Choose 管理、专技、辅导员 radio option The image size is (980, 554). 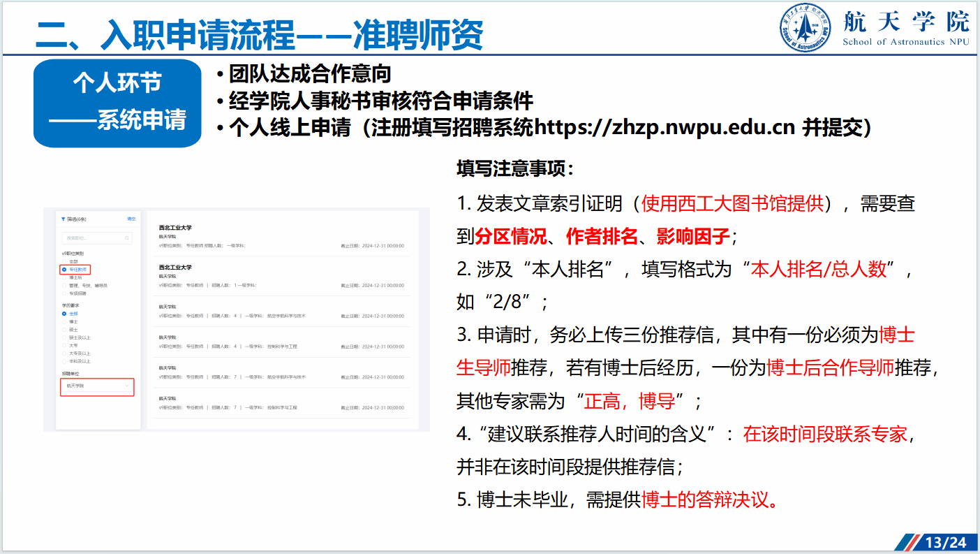click(64, 286)
